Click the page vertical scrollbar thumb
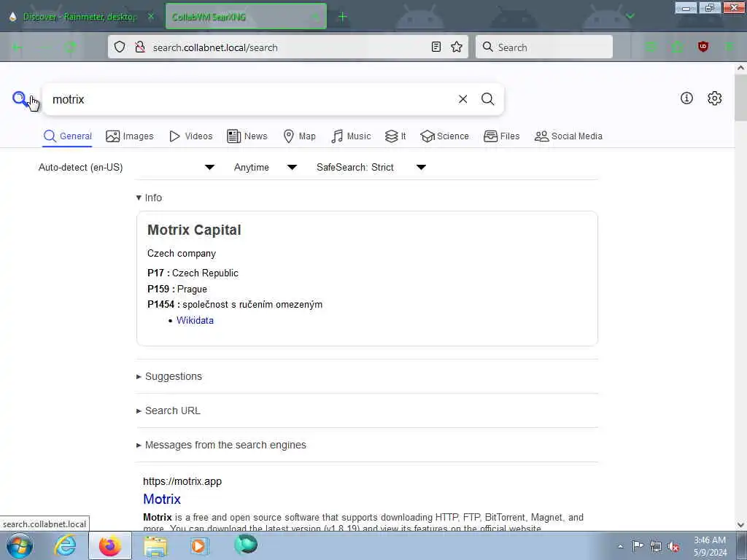Viewport: 747px width, 560px height. click(741, 98)
